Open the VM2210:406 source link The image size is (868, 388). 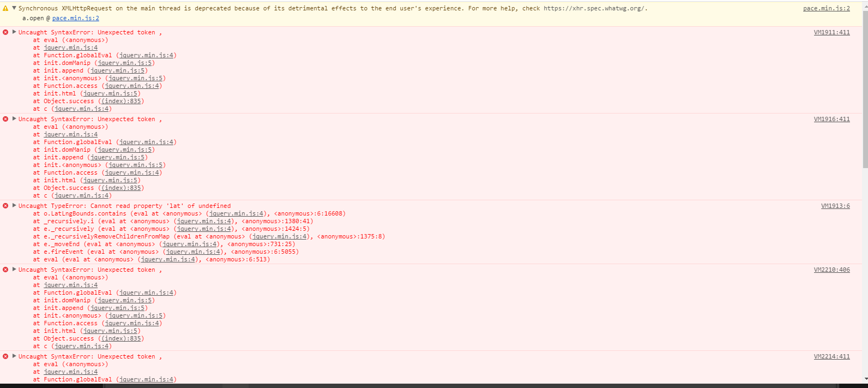(x=832, y=270)
